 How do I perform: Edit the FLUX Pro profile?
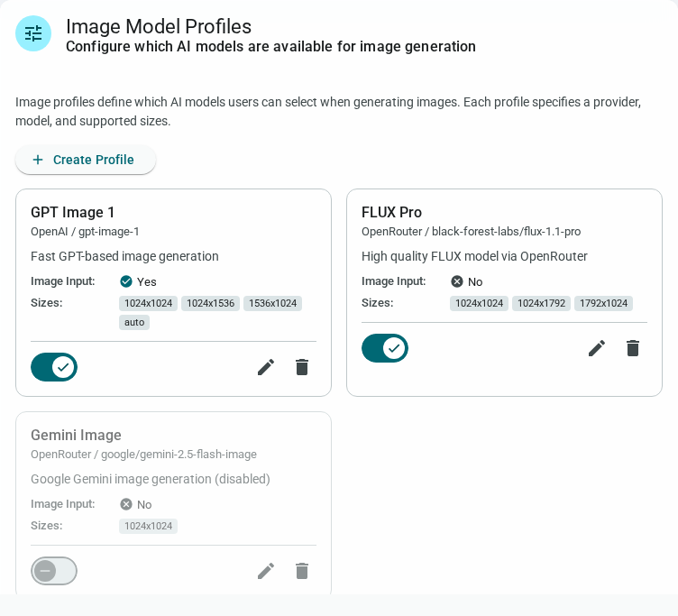pos(597,348)
